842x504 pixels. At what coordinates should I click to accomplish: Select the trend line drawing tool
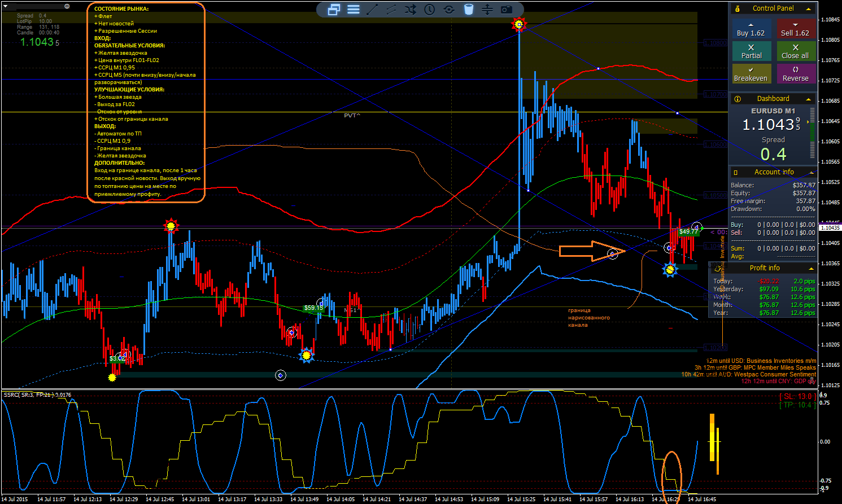click(372, 10)
